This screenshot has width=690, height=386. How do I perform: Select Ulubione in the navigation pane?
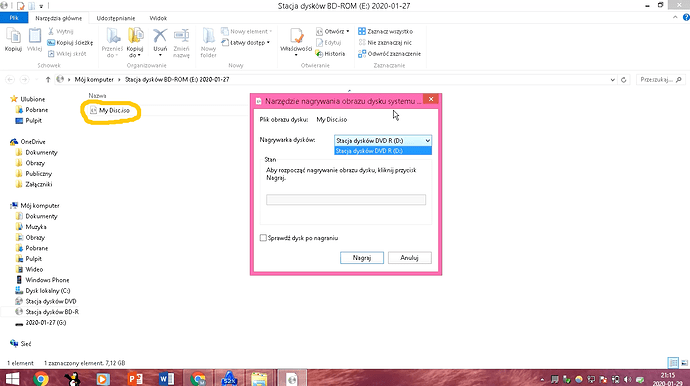coord(28,99)
